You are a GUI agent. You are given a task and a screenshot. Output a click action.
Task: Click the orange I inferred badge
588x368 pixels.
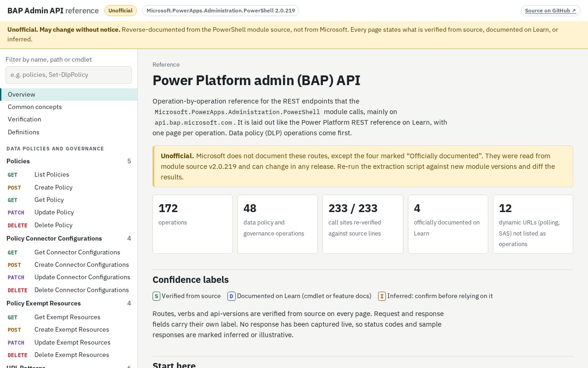pyautogui.click(x=382, y=296)
